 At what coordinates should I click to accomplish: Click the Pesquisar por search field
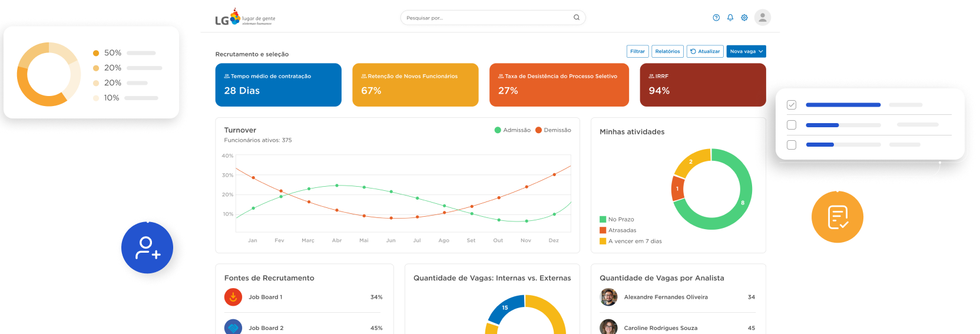(493, 18)
